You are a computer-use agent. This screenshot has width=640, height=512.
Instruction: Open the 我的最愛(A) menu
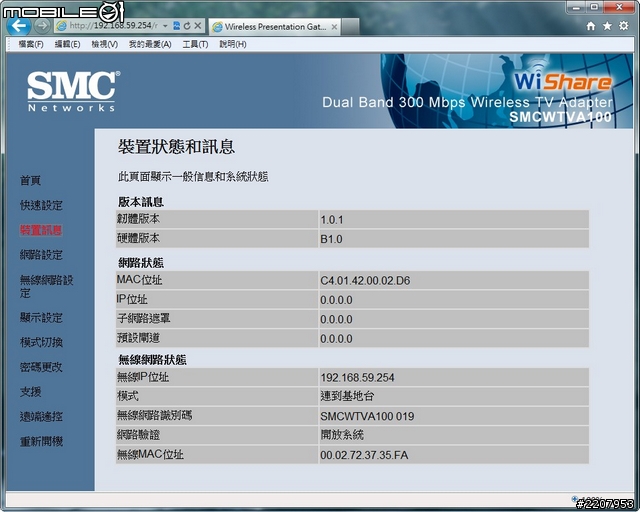pos(150,44)
